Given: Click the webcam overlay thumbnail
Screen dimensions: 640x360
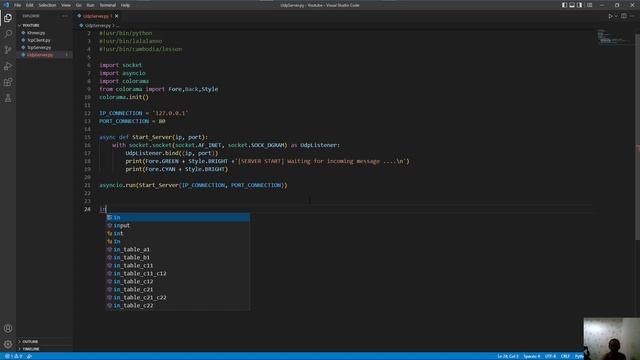Looking at the screenshot, I should (611, 338).
